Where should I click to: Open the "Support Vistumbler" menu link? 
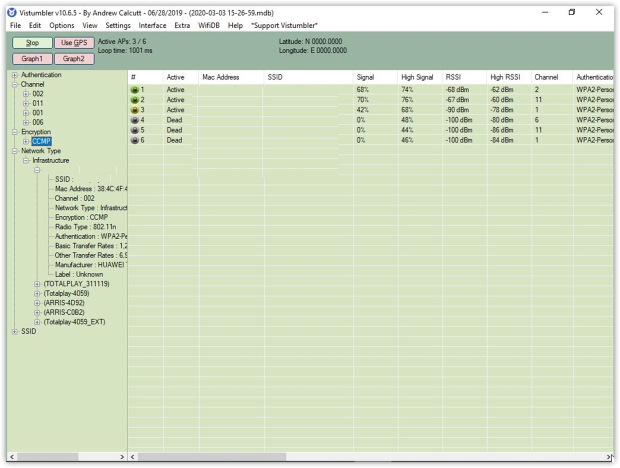coord(285,25)
